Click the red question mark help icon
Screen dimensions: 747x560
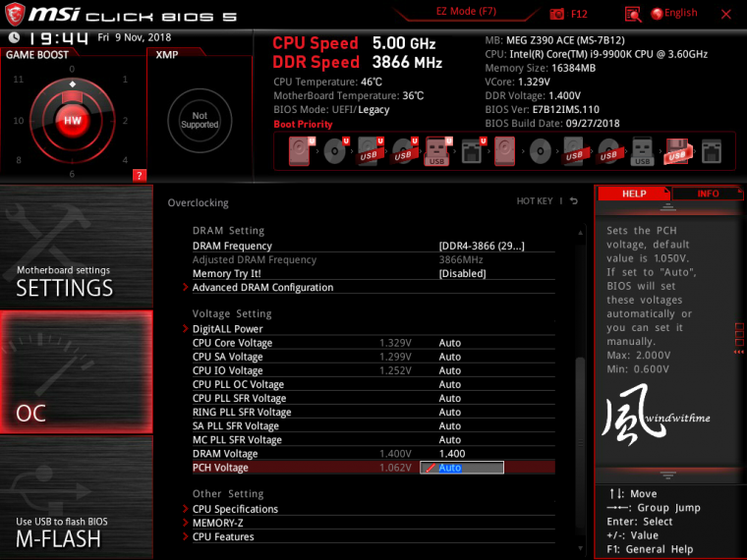coord(140,175)
